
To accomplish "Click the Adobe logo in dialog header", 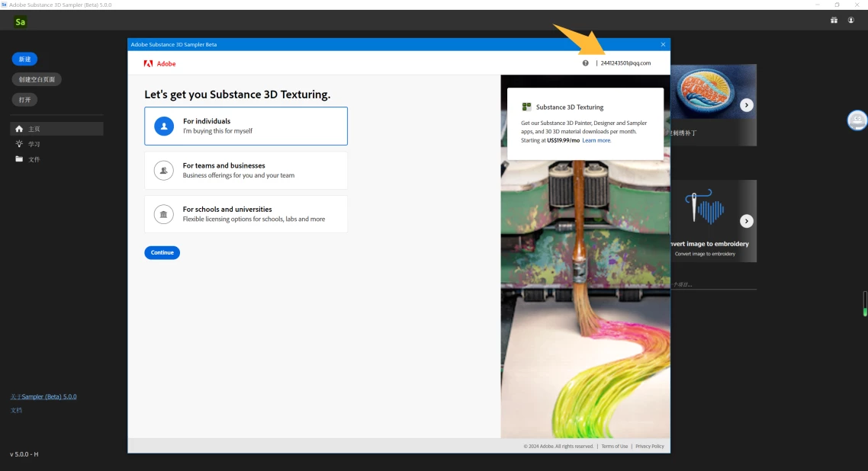I will (x=159, y=63).
